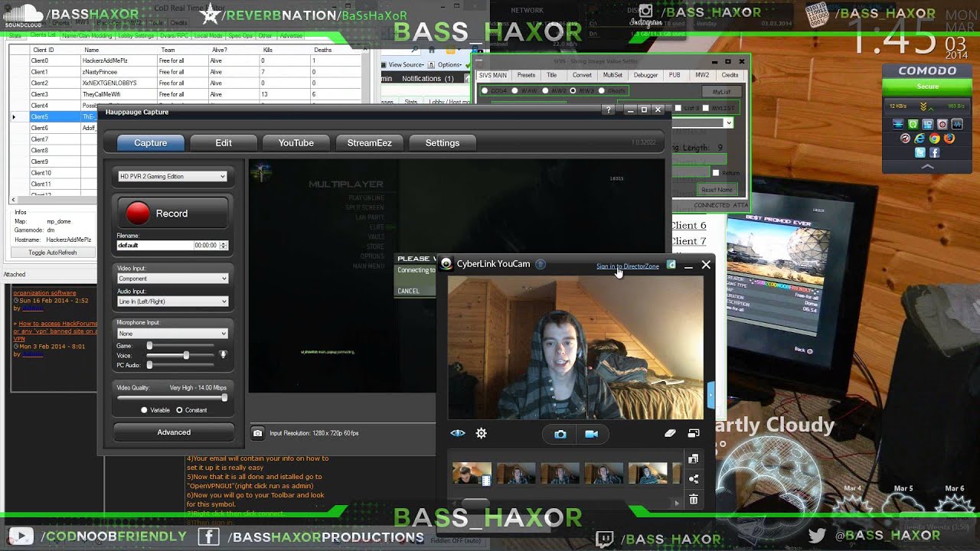This screenshot has width=980, height=551.
Task: Select the YouCam eraser icon
Action: [x=670, y=433]
